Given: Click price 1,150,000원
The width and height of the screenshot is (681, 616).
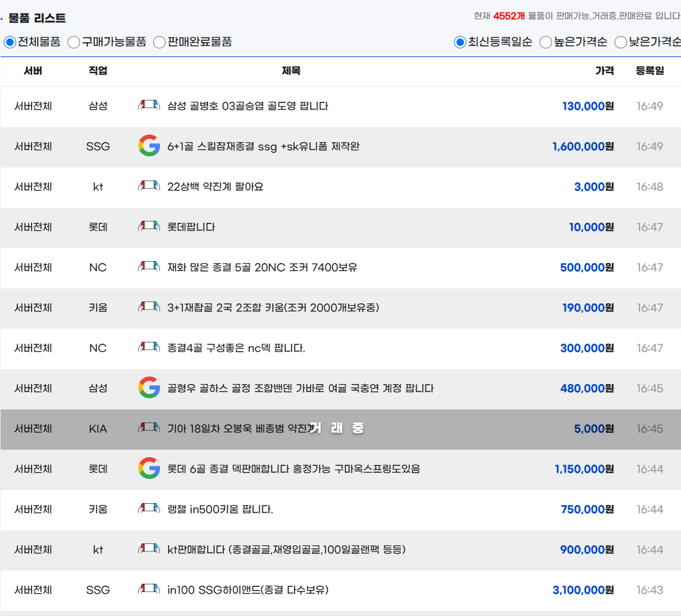Looking at the screenshot, I should click(585, 469).
